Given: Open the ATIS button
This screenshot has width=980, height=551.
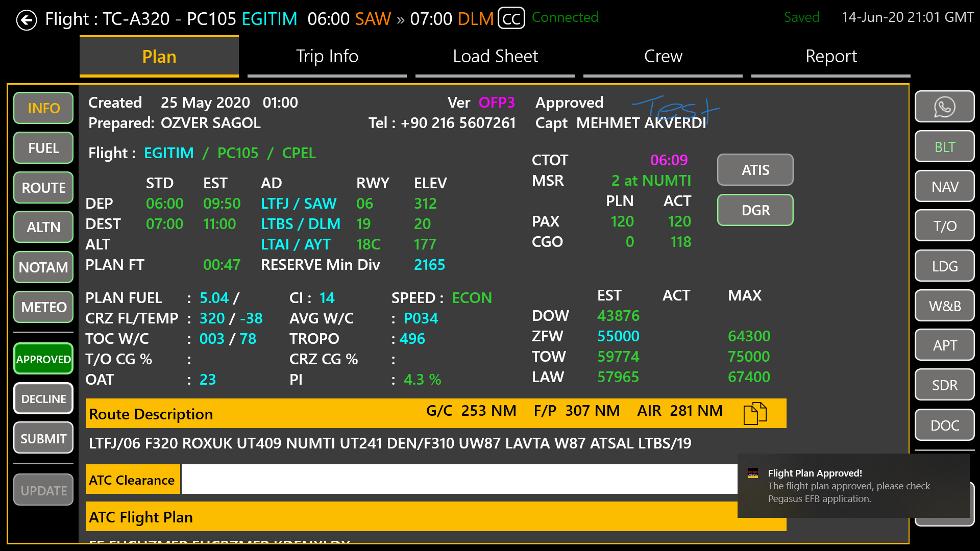Looking at the screenshot, I should click(755, 170).
